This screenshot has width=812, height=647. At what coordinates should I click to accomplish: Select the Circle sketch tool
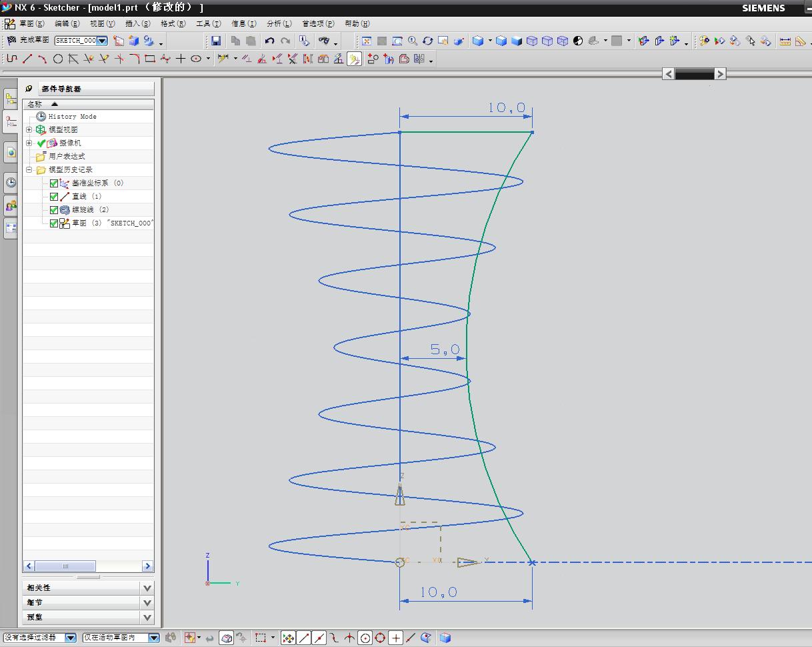[x=58, y=59]
